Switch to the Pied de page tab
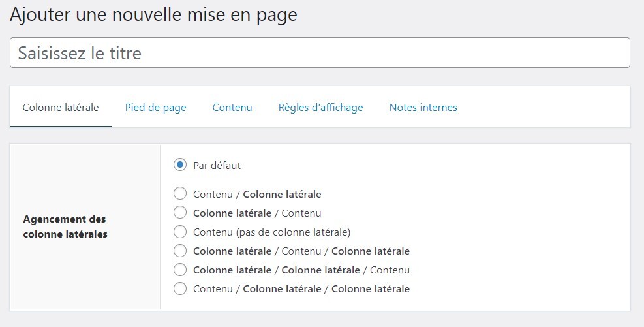644x327 pixels. (x=155, y=108)
